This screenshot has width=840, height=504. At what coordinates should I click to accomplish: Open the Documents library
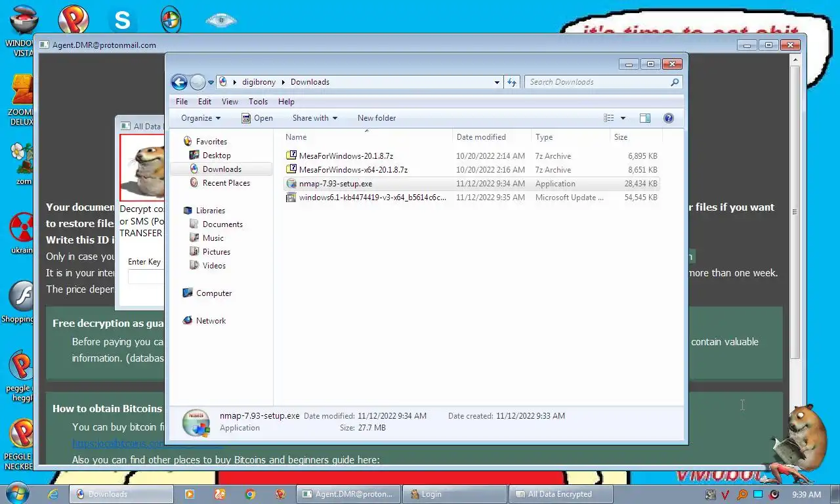click(x=222, y=224)
